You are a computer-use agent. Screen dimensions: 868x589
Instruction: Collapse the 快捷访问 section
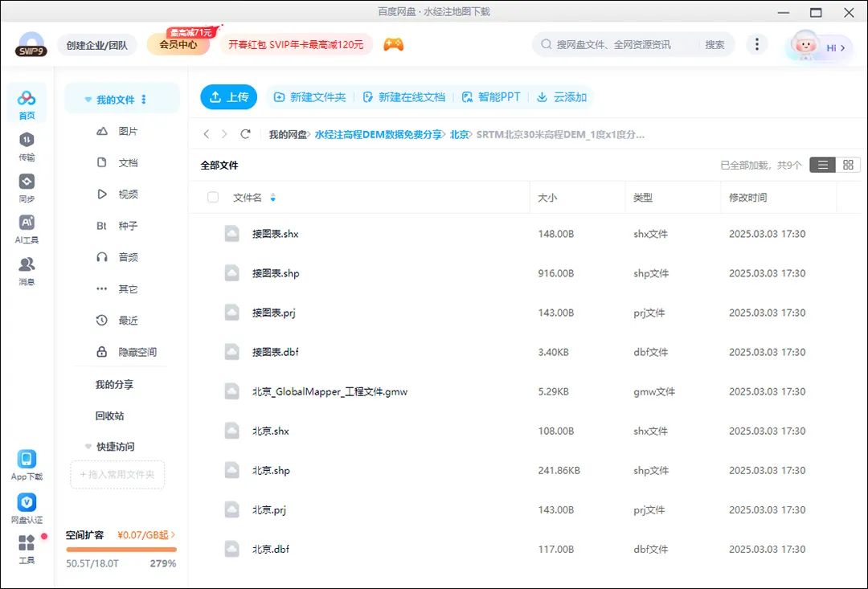(x=88, y=446)
